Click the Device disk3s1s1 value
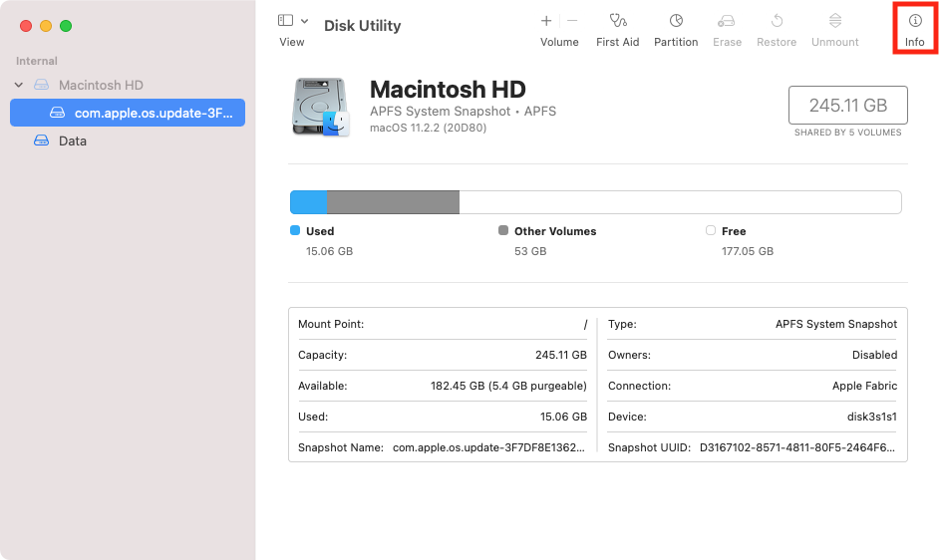This screenshot has width=940, height=560. [871, 417]
